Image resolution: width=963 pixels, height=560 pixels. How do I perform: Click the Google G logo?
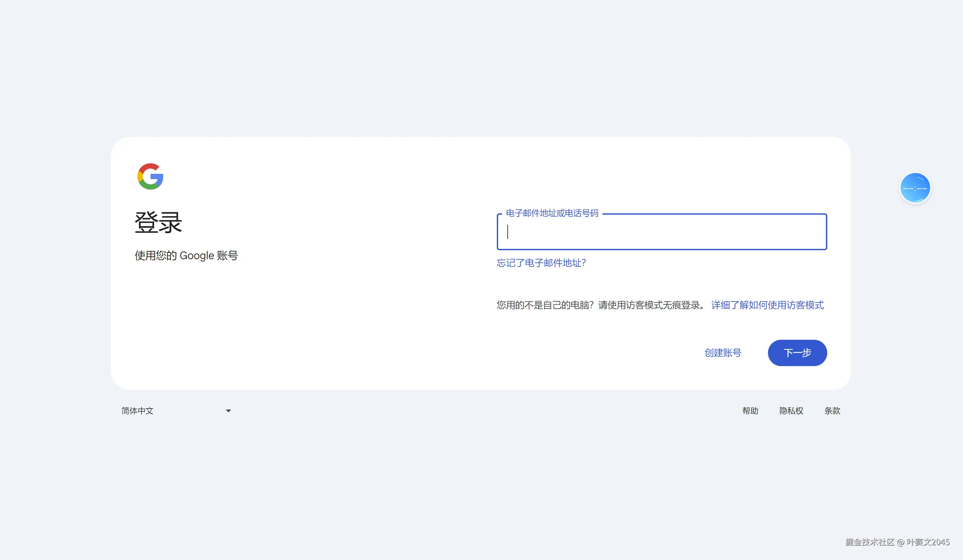tap(150, 176)
